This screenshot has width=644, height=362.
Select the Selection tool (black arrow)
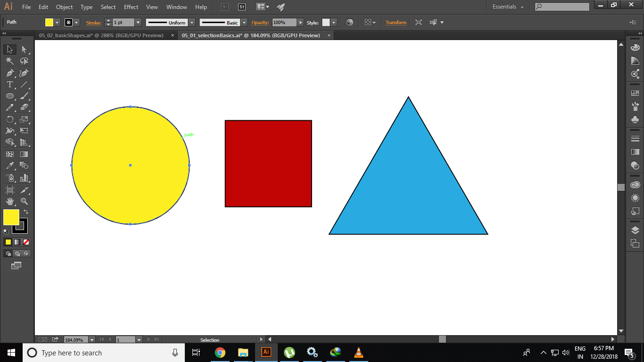(x=10, y=49)
